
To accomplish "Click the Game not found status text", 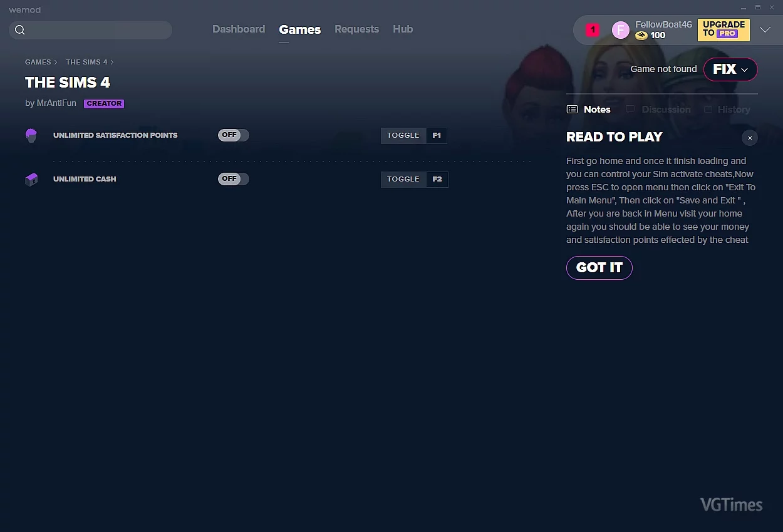I will (663, 69).
